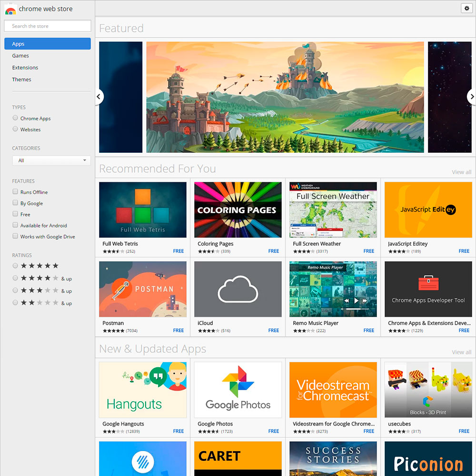Select the Chrome Apps type radio
The image size is (476, 476).
pyautogui.click(x=15, y=118)
